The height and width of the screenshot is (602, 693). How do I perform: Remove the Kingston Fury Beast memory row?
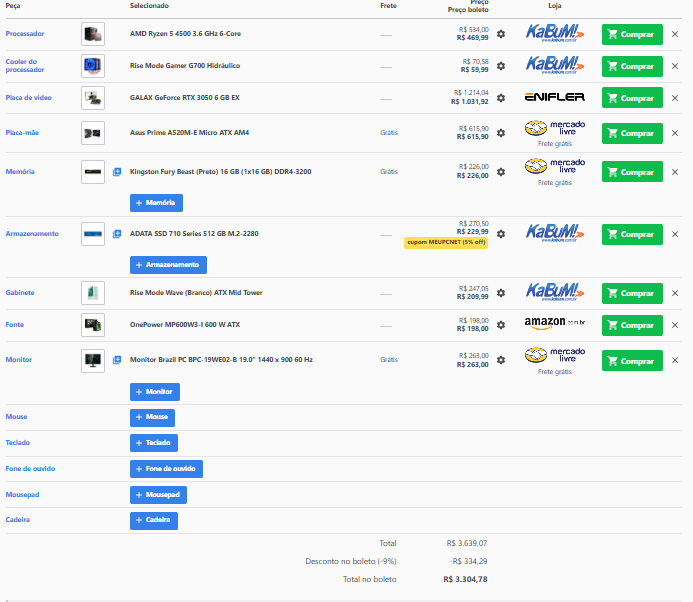click(x=675, y=172)
